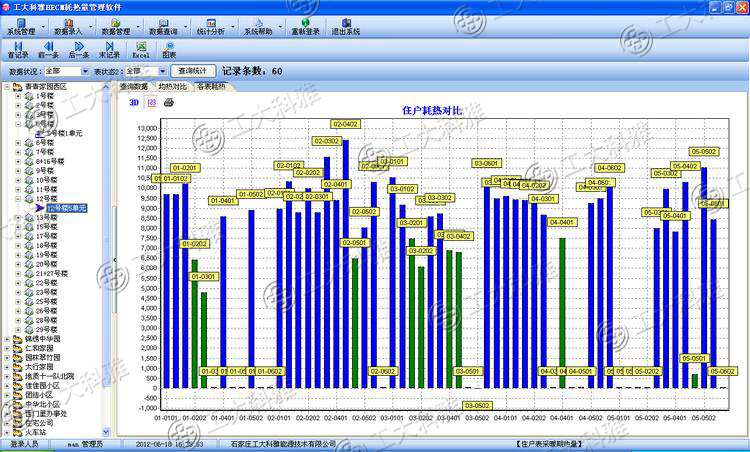Open dropdown arrow next to 统计分析
750x452 pixels.
point(233,27)
